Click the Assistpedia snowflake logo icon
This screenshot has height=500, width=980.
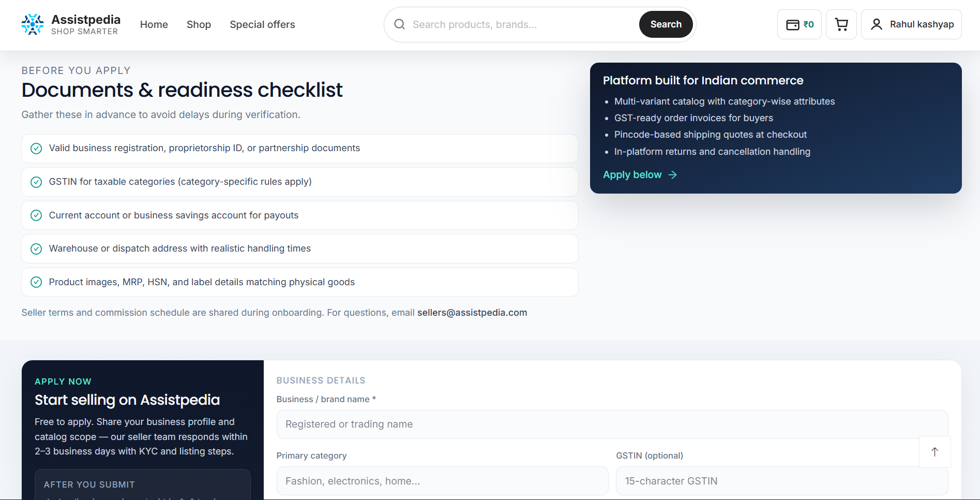33,24
